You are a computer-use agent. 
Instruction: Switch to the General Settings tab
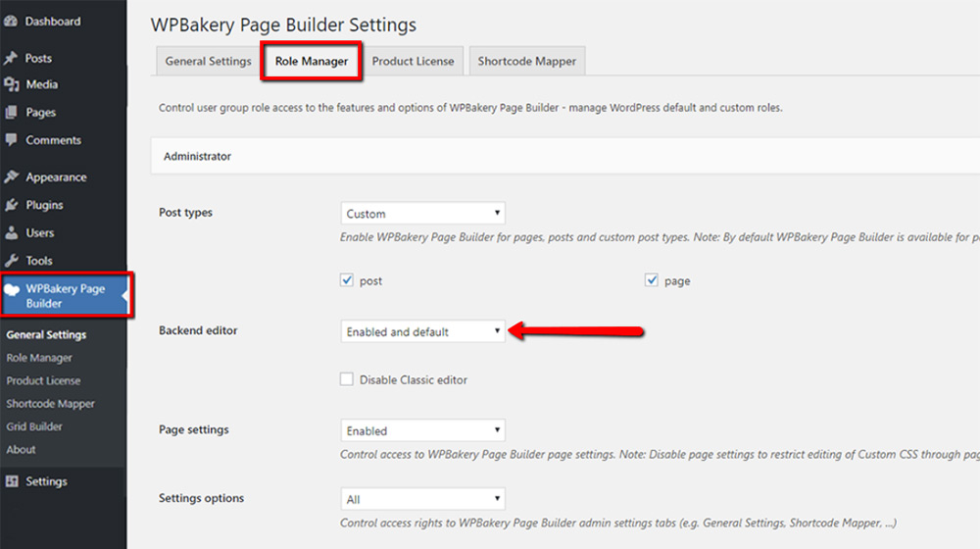click(x=208, y=62)
